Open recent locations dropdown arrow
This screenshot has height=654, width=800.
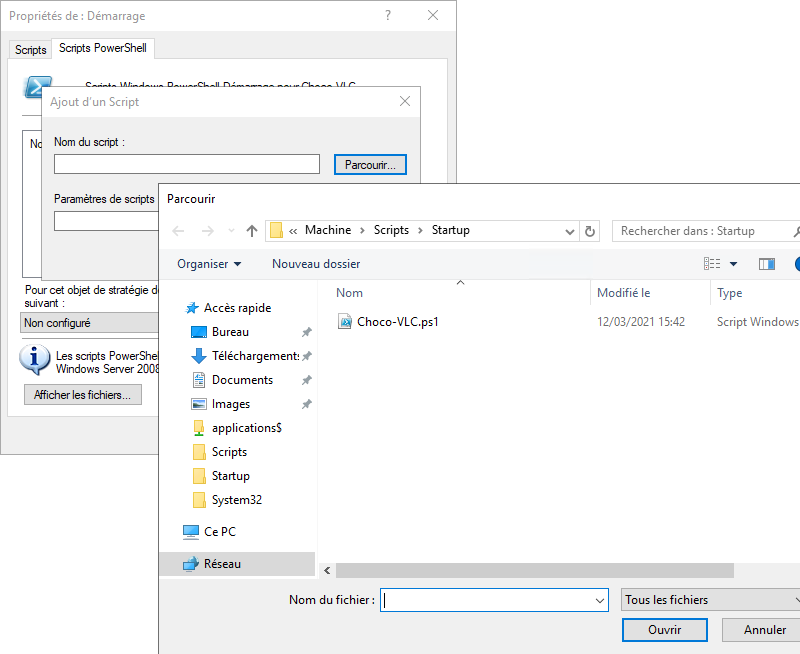231,231
